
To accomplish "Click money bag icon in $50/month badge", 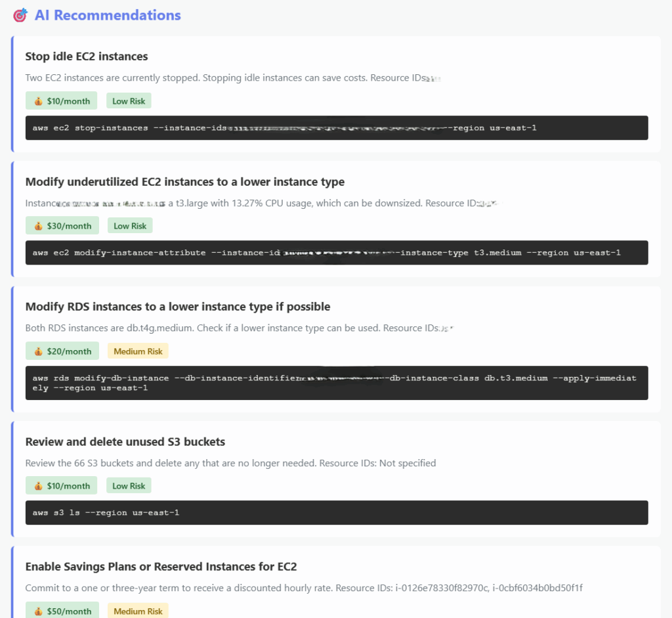I will click(39, 611).
